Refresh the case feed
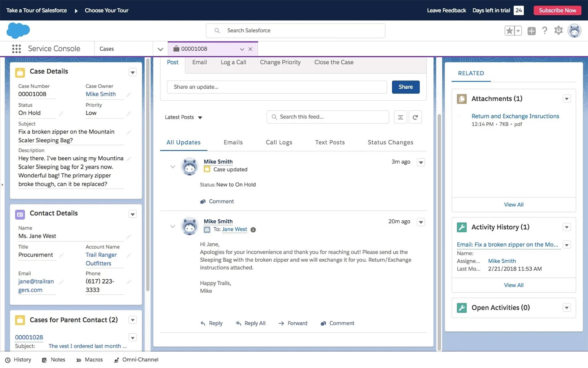Image resolution: width=588 pixels, height=368 pixels. click(415, 117)
